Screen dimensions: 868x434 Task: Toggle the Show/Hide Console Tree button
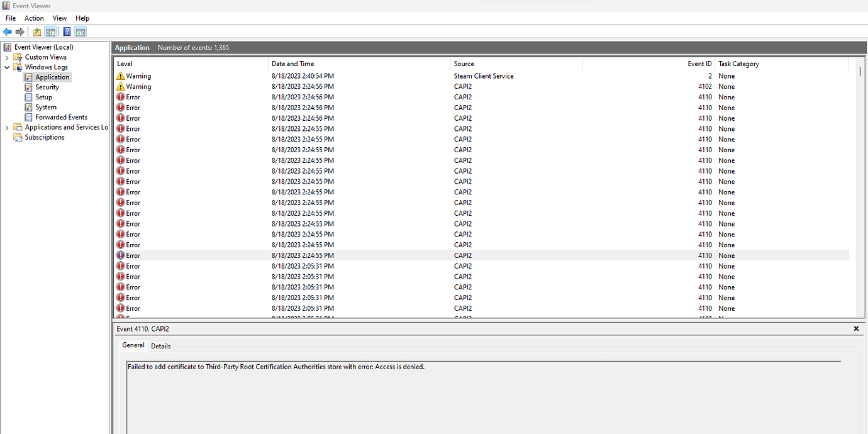click(x=50, y=31)
